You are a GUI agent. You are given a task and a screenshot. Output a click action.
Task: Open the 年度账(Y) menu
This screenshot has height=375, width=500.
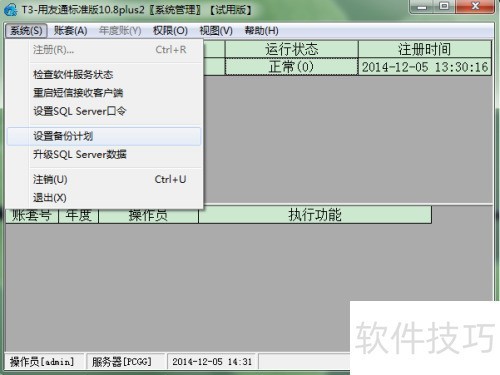click(x=120, y=31)
